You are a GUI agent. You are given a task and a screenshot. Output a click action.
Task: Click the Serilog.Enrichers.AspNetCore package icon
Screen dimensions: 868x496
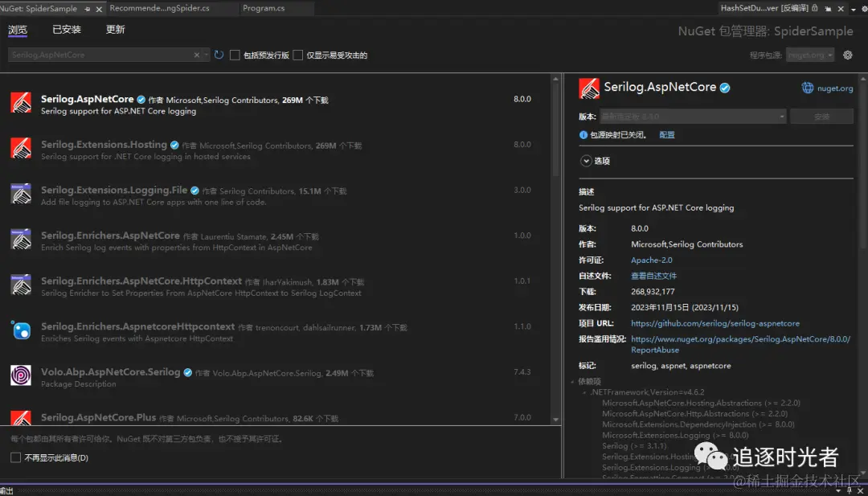[x=21, y=239]
